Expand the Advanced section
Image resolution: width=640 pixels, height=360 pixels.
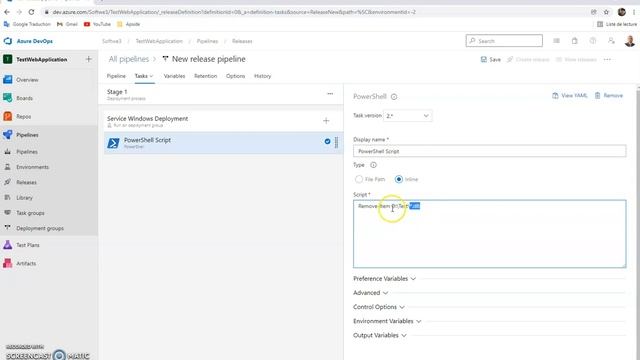(370, 293)
